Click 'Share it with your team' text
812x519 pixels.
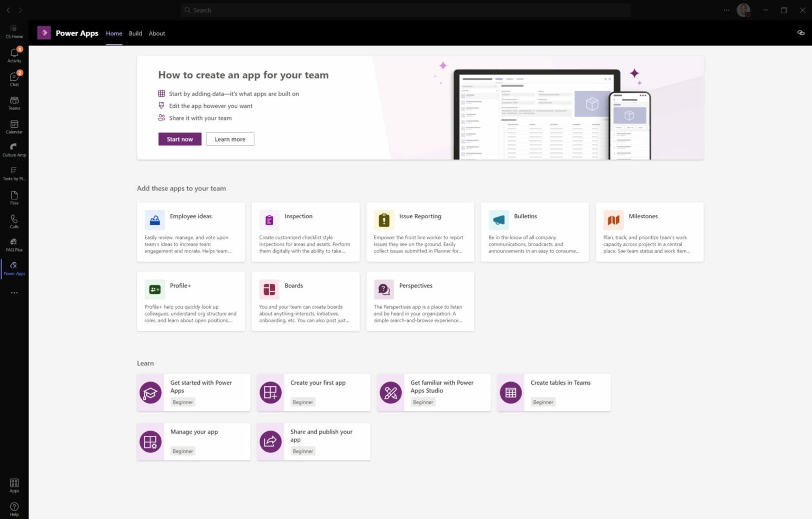(200, 118)
